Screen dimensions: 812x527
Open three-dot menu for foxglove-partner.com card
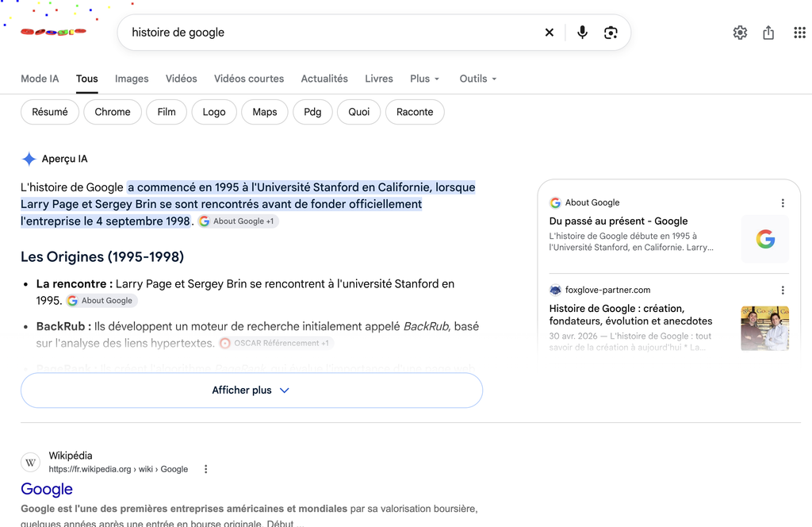coord(783,290)
